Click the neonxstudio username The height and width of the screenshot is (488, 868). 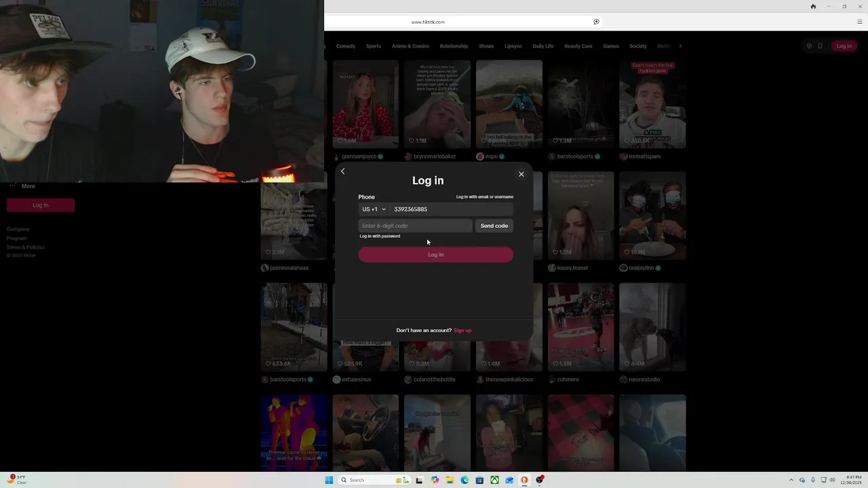tap(645, 380)
